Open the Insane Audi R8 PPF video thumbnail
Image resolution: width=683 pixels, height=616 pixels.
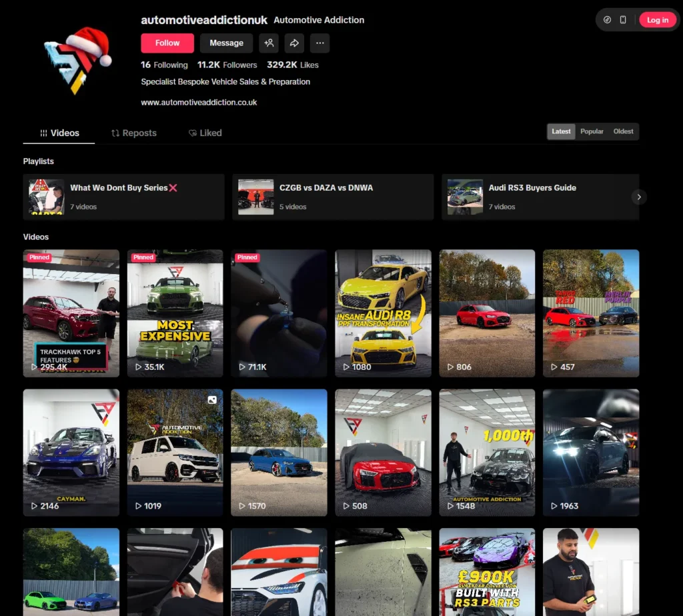pyautogui.click(x=383, y=313)
